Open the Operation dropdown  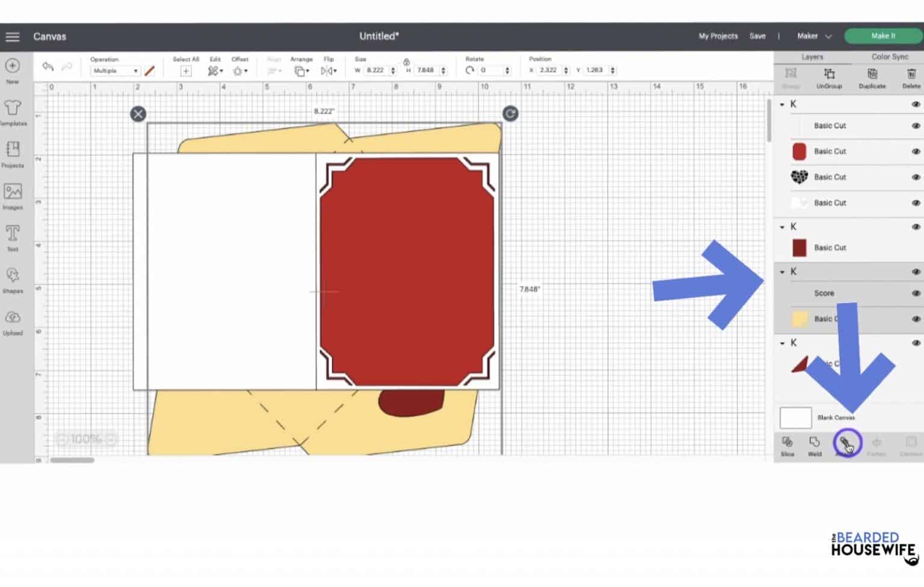114,70
